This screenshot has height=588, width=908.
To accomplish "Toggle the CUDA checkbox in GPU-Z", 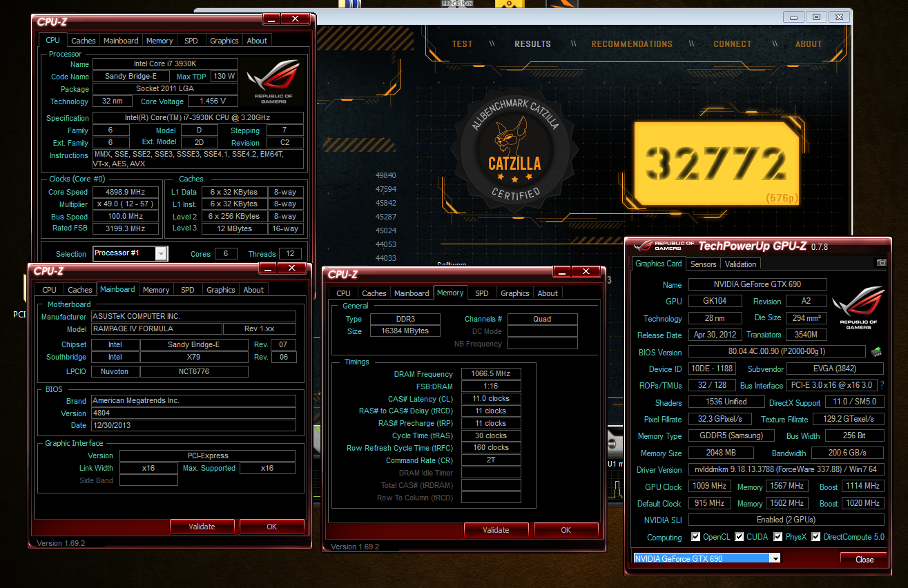I will coord(740,537).
